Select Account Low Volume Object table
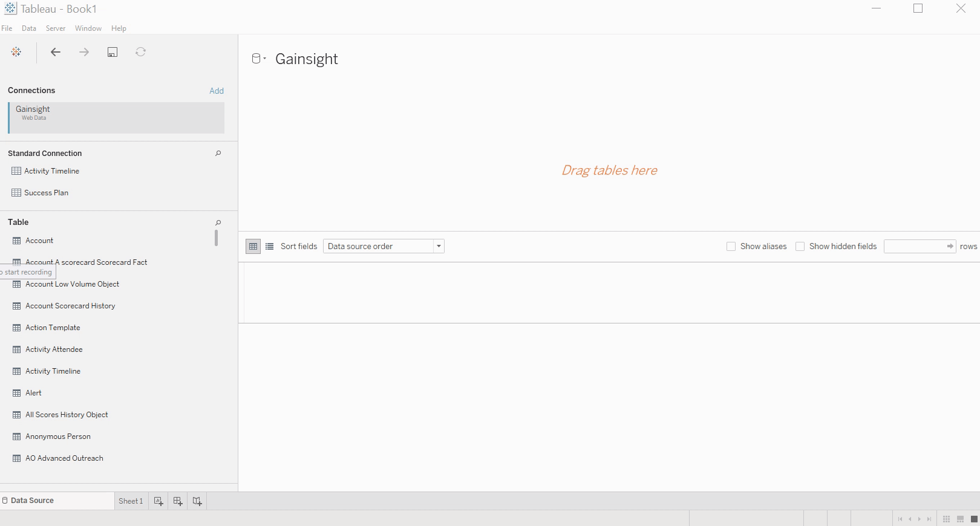 pos(72,284)
